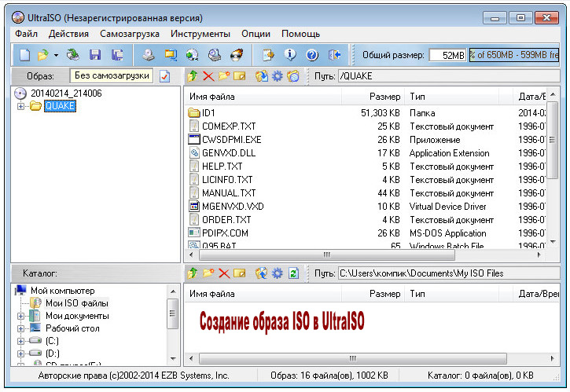Click the gear icon in the Catalog pane toolbar
Image resolution: width=570 pixels, height=392 pixels.
coord(278,273)
